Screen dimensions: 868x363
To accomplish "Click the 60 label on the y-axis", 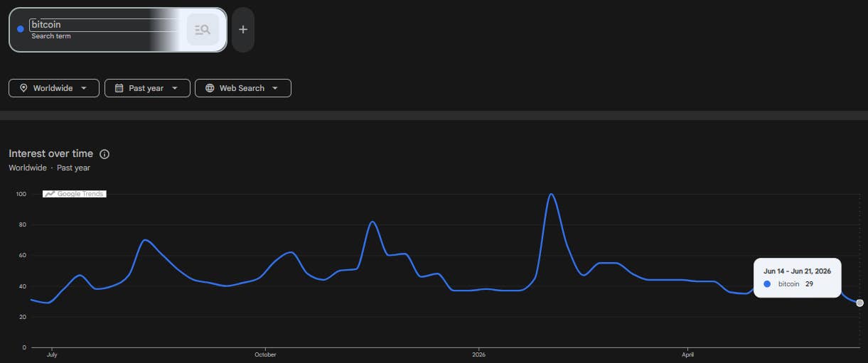I will 22,255.
